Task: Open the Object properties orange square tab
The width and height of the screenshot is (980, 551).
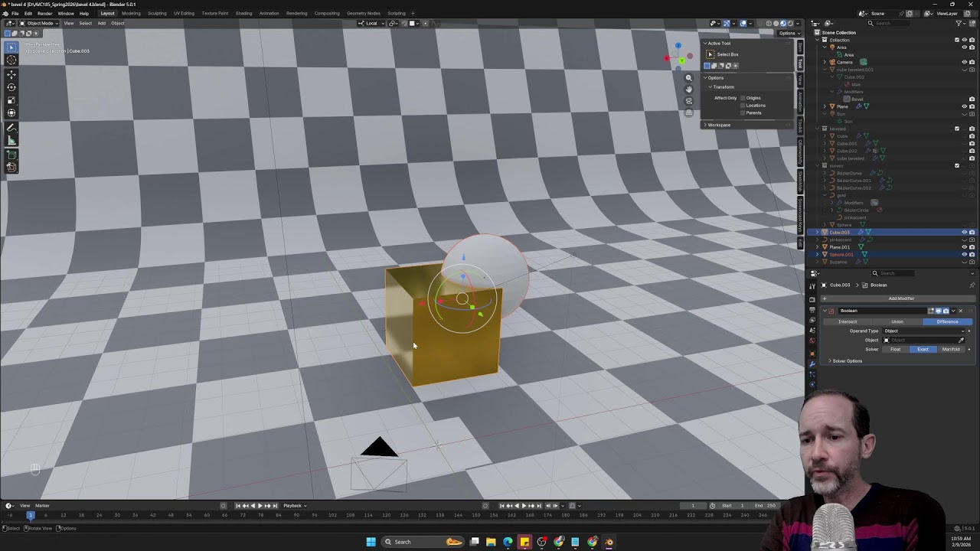Action: (812, 354)
